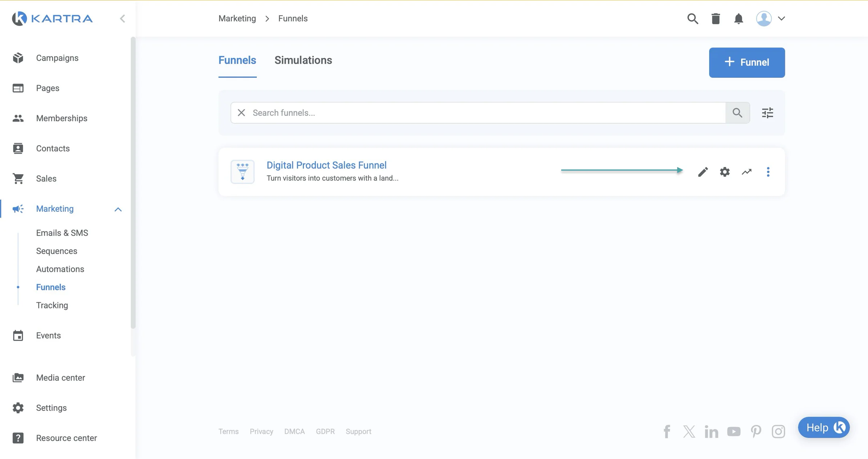The height and width of the screenshot is (459, 868).
Task: Select Automations submenu item
Action: (60, 269)
